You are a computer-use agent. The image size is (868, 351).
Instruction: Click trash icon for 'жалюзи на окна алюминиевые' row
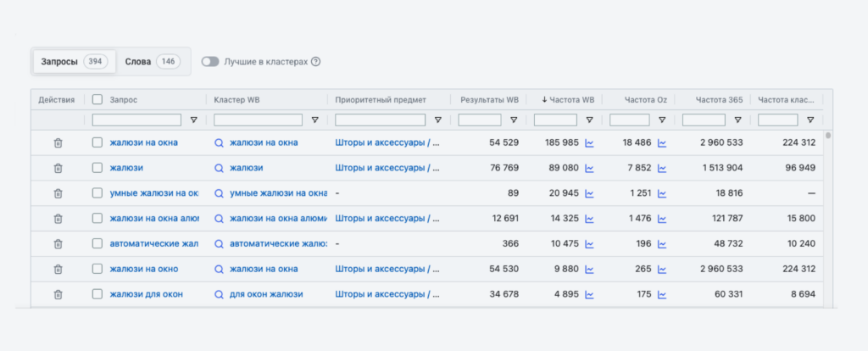[58, 219]
